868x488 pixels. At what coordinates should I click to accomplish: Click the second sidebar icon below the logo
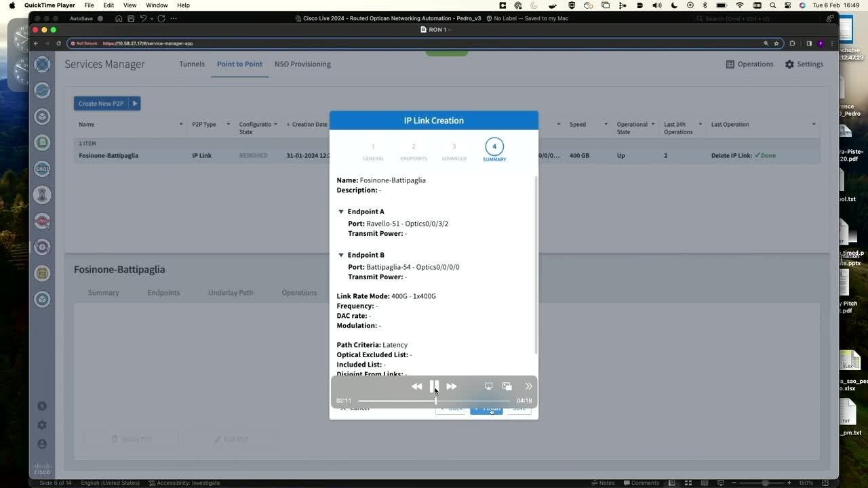(42, 90)
